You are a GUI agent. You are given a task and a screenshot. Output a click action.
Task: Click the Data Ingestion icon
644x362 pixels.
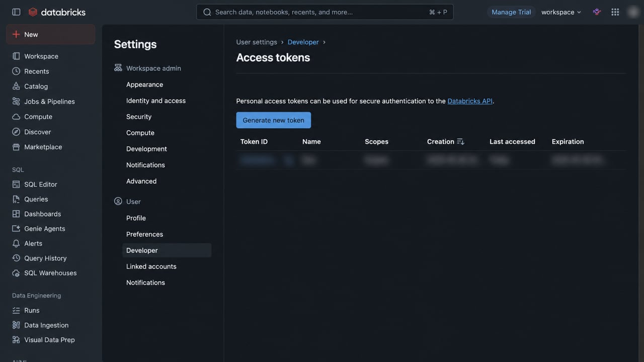pos(16,325)
